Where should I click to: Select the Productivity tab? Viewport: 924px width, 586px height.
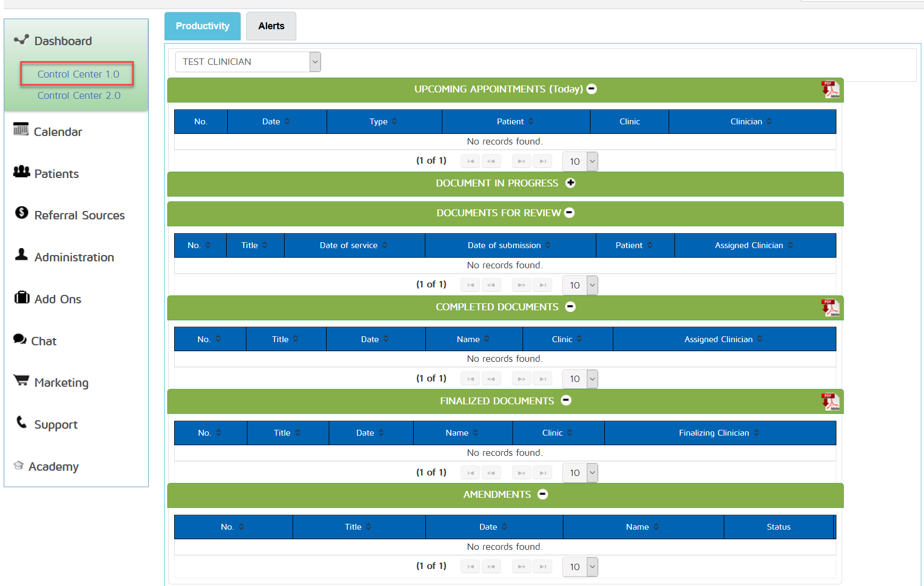202,26
